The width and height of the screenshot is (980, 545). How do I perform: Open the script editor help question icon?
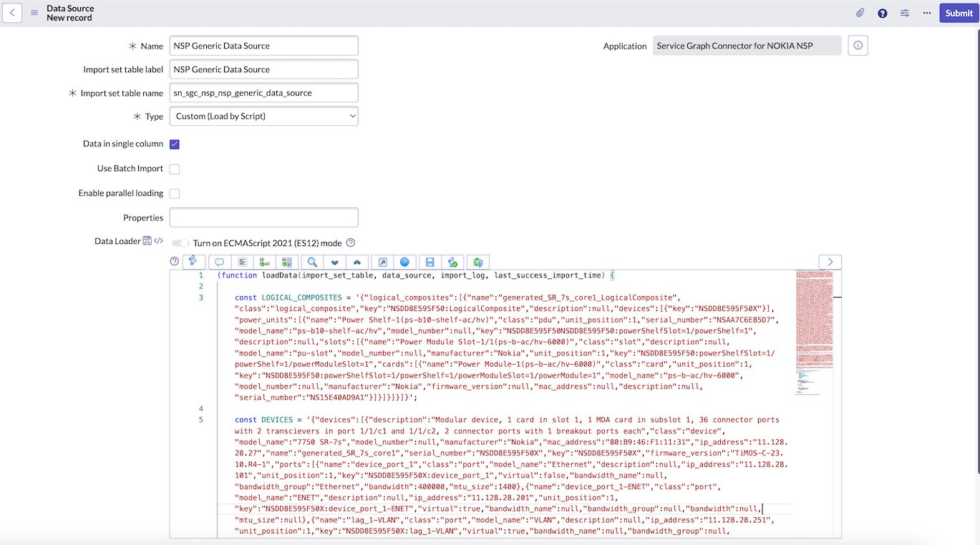tap(175, 262)
